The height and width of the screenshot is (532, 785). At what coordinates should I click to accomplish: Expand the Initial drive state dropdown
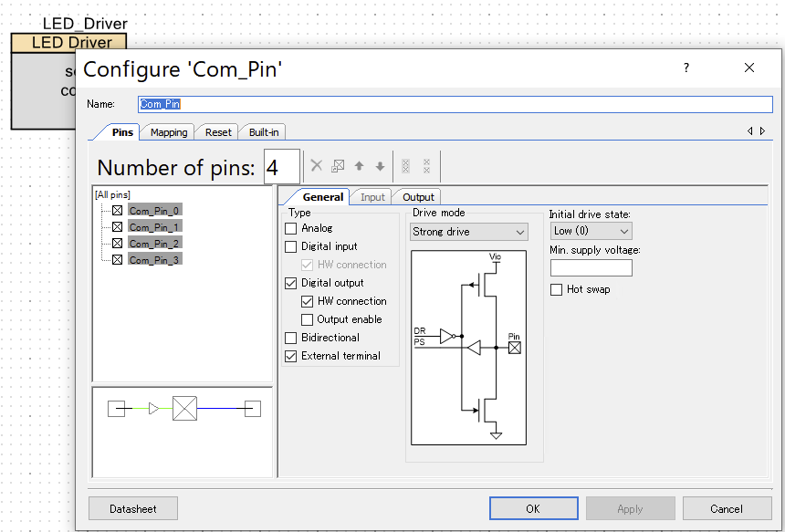click(x=591, y=231)
